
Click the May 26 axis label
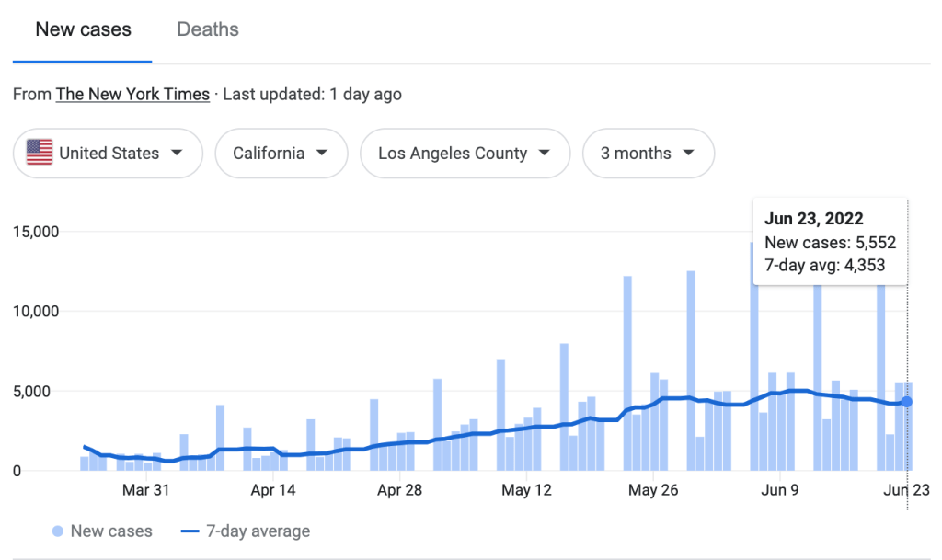pos(653,490)
